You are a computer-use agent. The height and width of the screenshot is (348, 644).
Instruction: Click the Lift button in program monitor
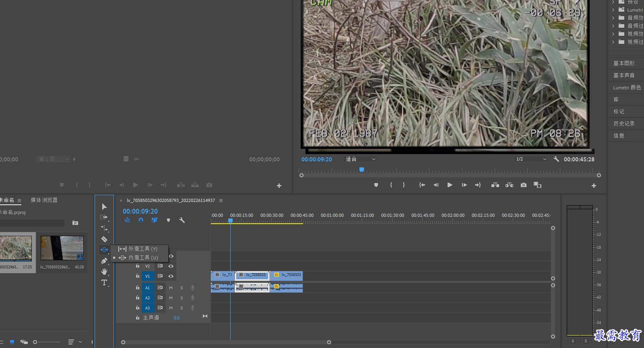pyautogui.click(x=495, y=185)
